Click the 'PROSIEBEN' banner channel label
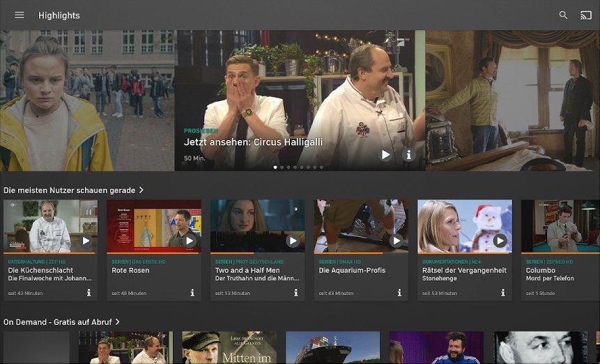 (x=201, y=131)
